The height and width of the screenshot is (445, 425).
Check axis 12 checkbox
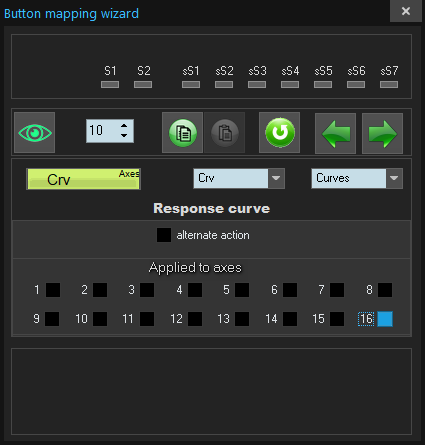tap(195, 319)
